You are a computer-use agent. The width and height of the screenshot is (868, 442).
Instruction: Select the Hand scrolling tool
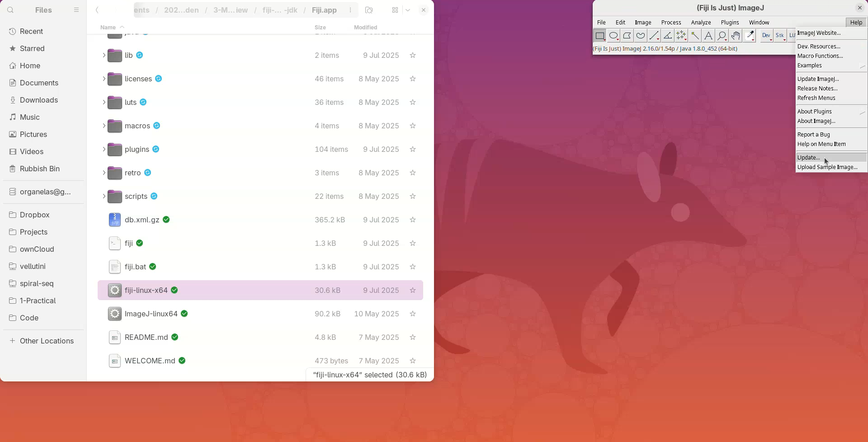coord(736,36)
